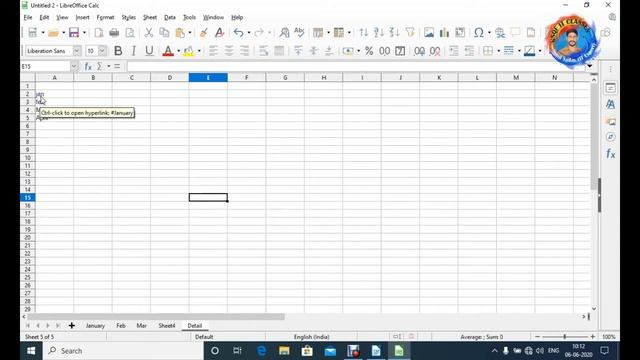Viewport: 640px width, 360px height.
Task: Expand the Font Color dropdown arrow
Action: coord(178,51)
